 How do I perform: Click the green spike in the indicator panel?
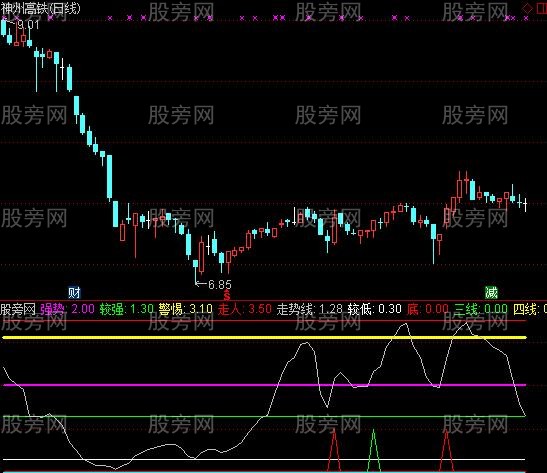(374, 450)
